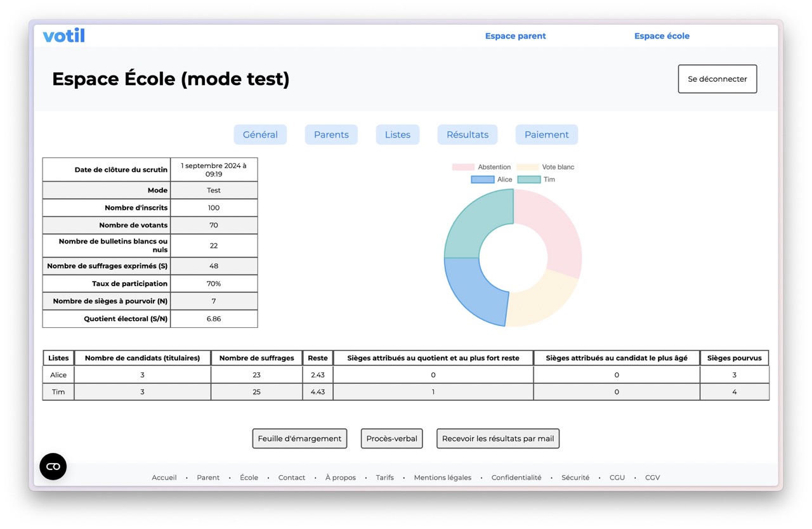Open Parent footer link
Image resolution: width=812 pixels, height=529 pixels.
(208, 478)
